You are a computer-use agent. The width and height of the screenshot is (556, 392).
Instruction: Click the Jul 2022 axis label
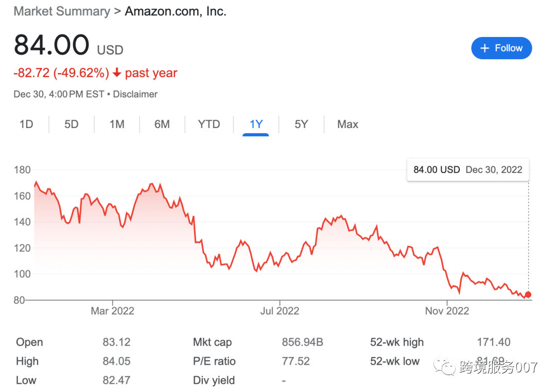[280, 311]
